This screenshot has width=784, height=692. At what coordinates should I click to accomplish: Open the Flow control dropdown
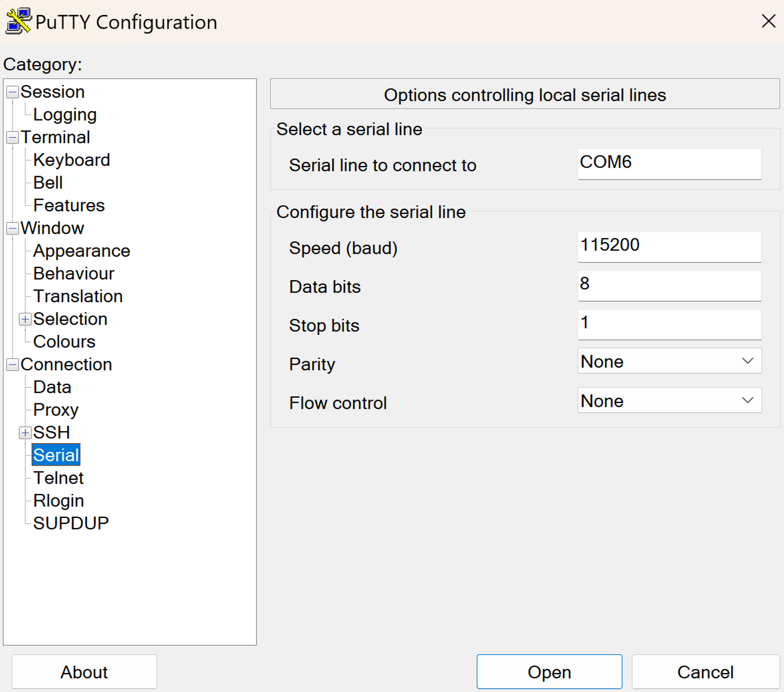point(669,400)
